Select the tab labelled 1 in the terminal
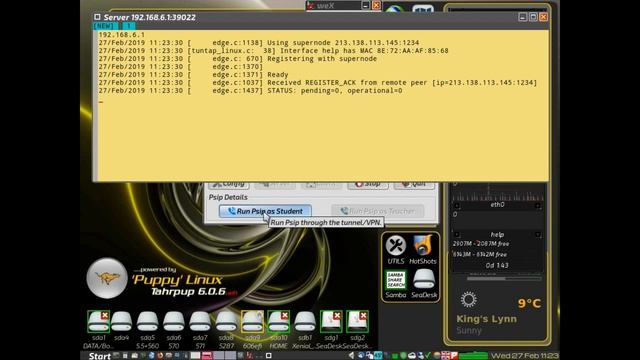The image size is (640, 360). click(129, 26)
